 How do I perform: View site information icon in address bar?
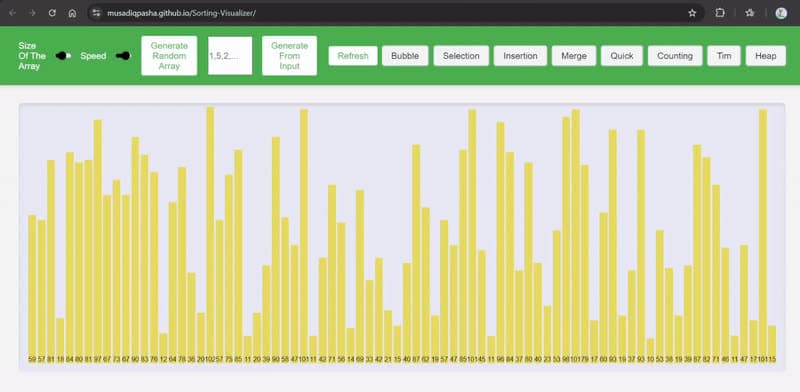point(96,13)
